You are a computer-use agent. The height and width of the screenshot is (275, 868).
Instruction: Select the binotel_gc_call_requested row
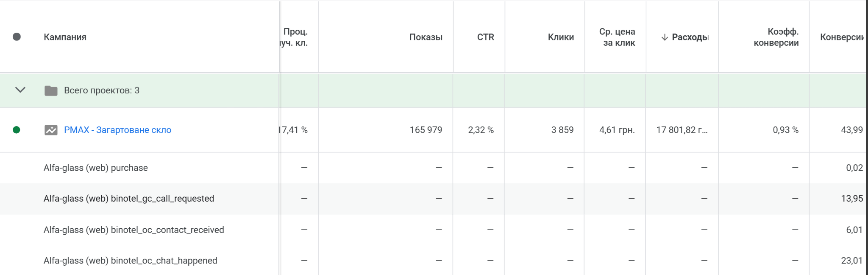pyautogui.click(x=129, y=198)
